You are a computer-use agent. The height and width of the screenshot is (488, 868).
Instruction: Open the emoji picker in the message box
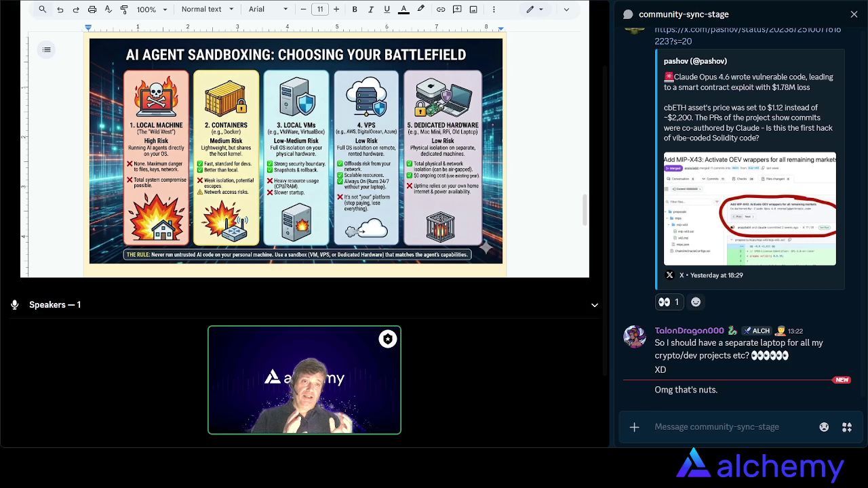(824, 427)
